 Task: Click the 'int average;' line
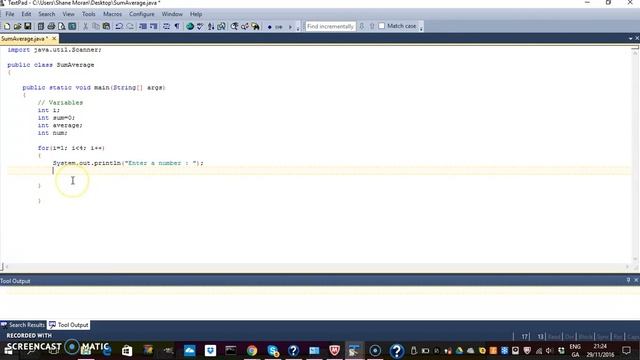click(60, 125)
